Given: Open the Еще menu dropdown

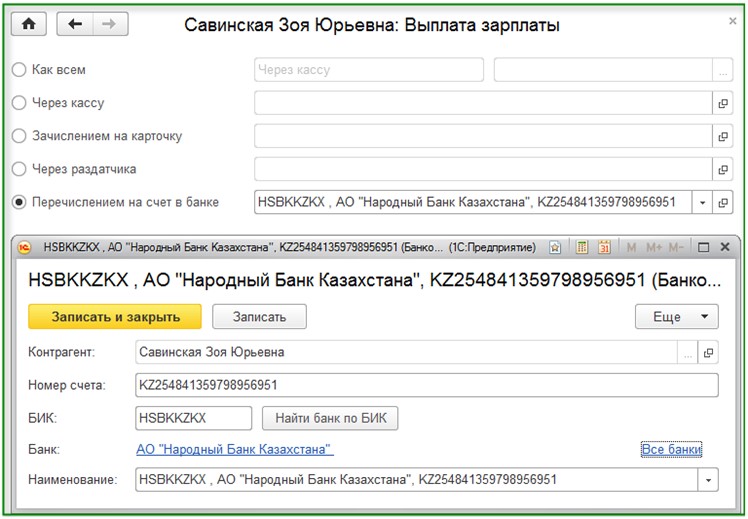Looking at the screenshot, I should (676, 317).
